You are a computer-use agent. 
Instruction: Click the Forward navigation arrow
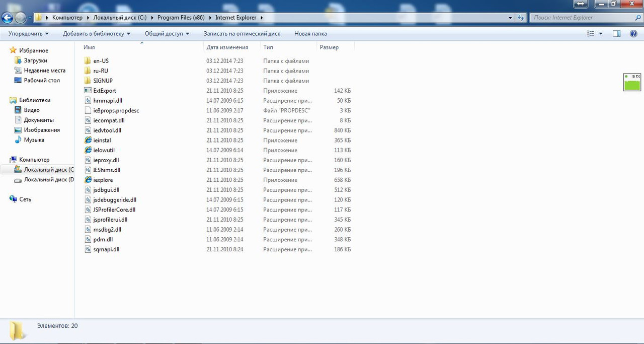click(20, 18)
